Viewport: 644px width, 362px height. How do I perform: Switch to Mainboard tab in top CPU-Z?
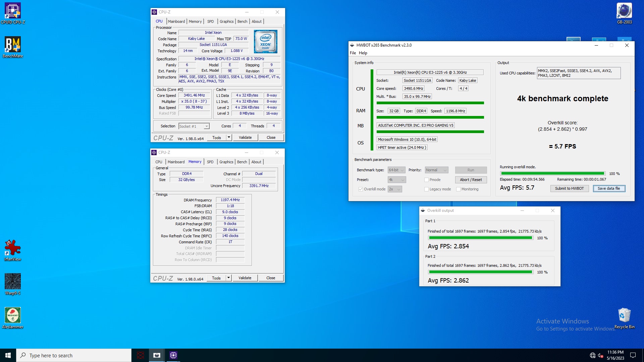tap(176, 21)
